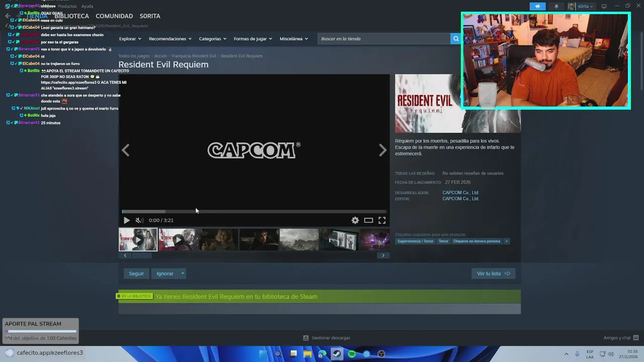Open Ver tu lista
The image size is (644, 362).
pyautogui.click(x=494, y=274)
